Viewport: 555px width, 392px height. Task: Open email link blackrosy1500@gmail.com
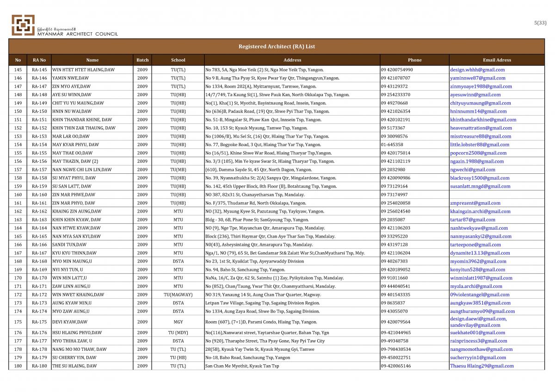click(480, 178)
